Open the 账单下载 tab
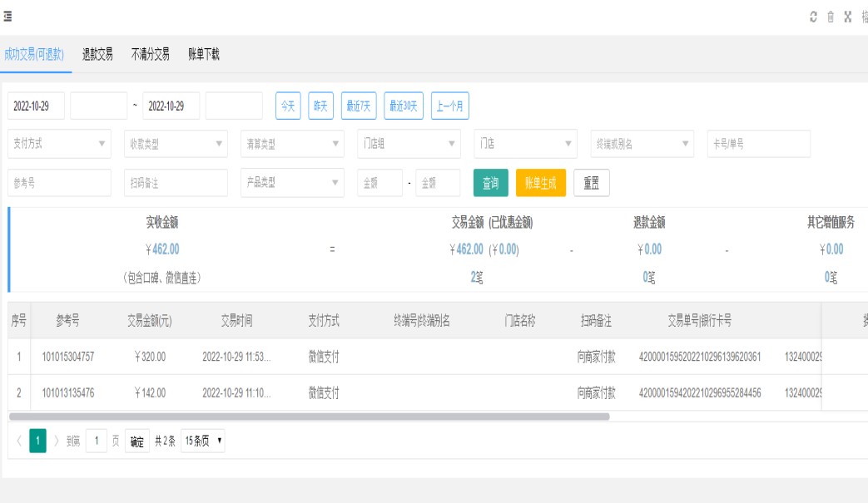Screen dimensions: 868x503 204,55
